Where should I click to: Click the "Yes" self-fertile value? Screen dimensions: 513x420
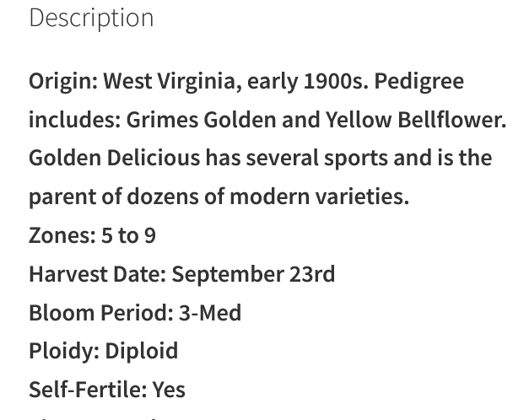pos(169,390)
